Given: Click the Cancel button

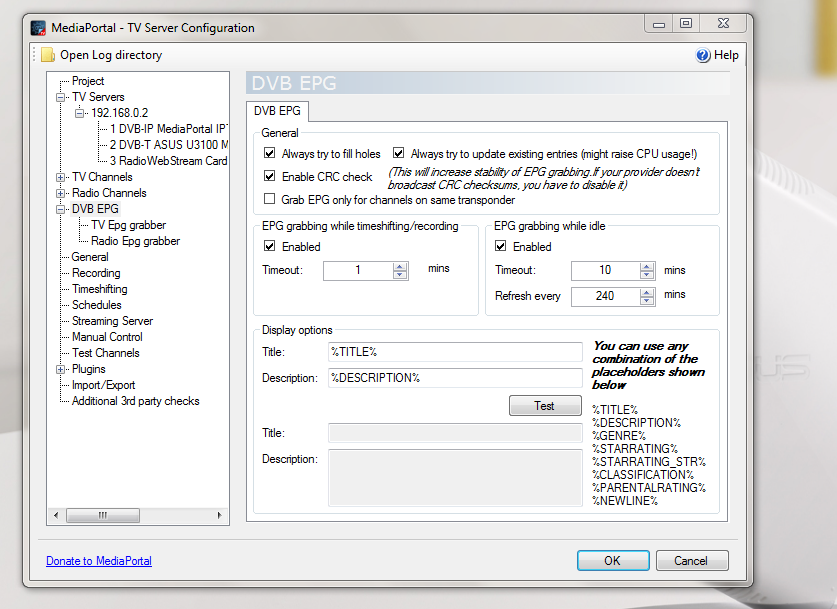Looking at the screenshot, I should click(x=692, y=560).
